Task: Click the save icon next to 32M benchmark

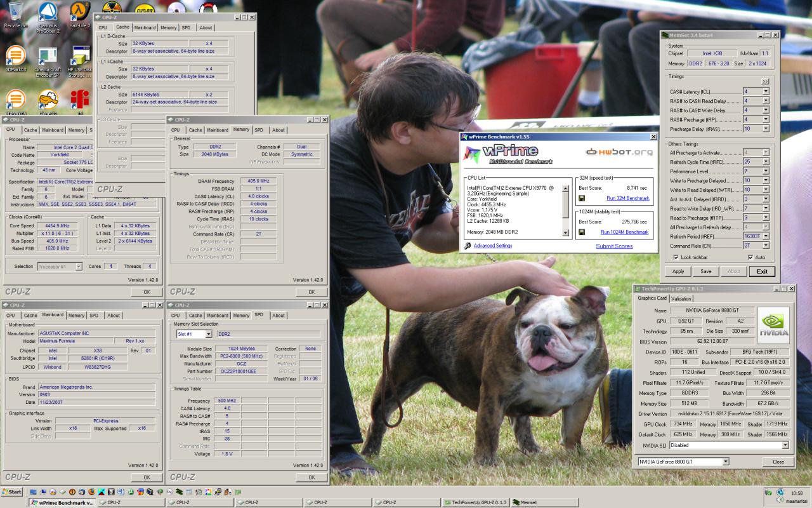Action: 582,198
